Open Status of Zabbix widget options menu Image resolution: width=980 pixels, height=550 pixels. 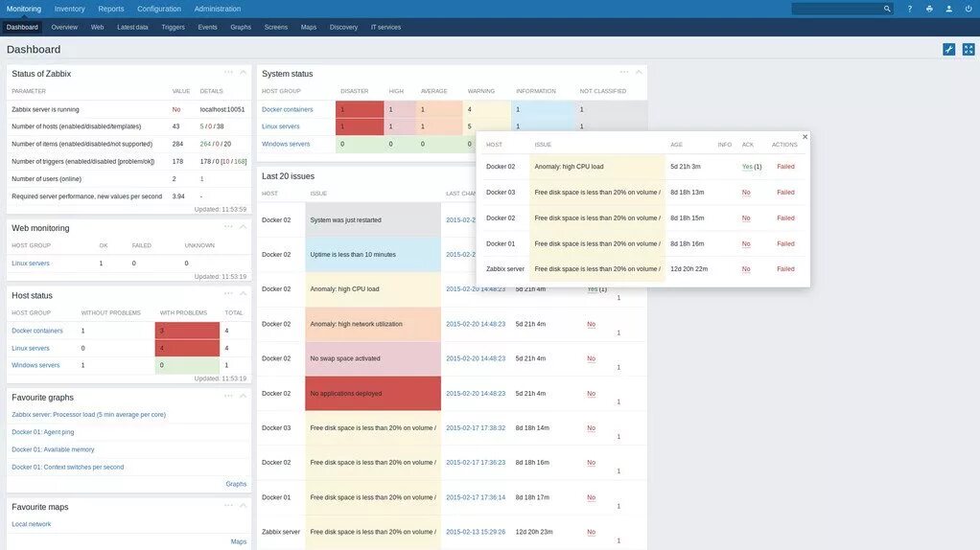[x=228, y=73]
